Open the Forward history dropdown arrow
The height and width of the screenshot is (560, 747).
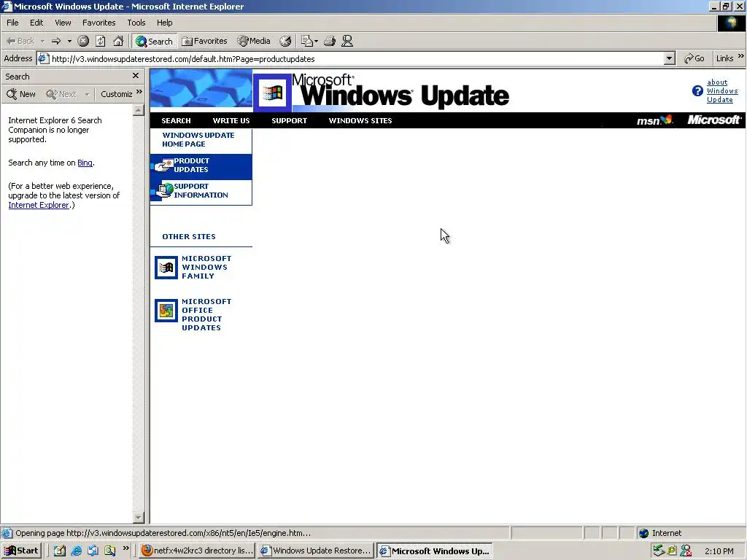(69, 42)
